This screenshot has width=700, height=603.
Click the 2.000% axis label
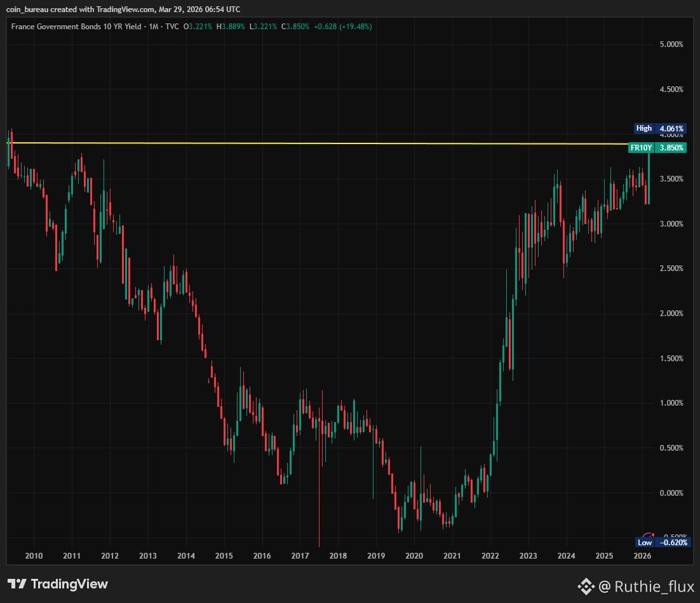click(x=671, y=314)
